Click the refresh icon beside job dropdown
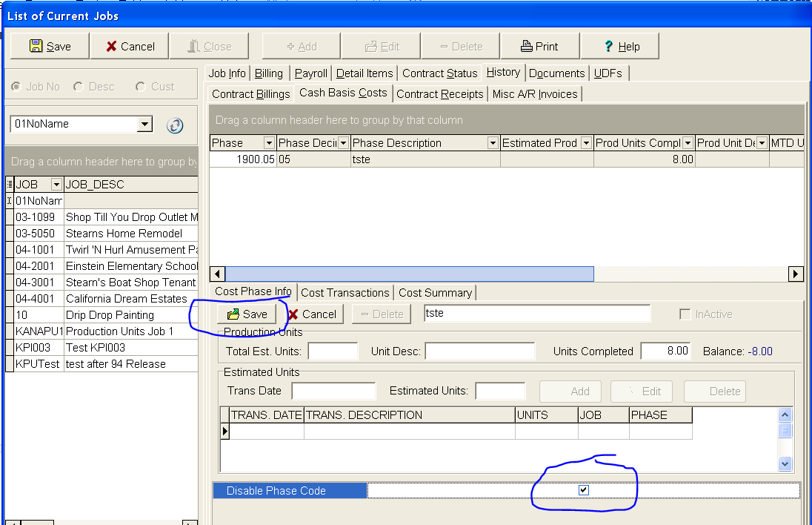Viewport: 812px width, 525px height. 175,125
